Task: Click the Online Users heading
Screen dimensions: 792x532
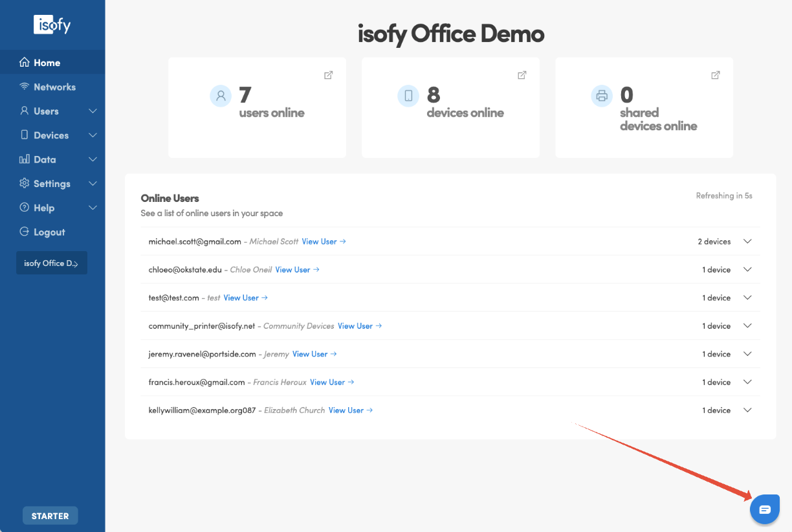Action: [x=170, y=198]
